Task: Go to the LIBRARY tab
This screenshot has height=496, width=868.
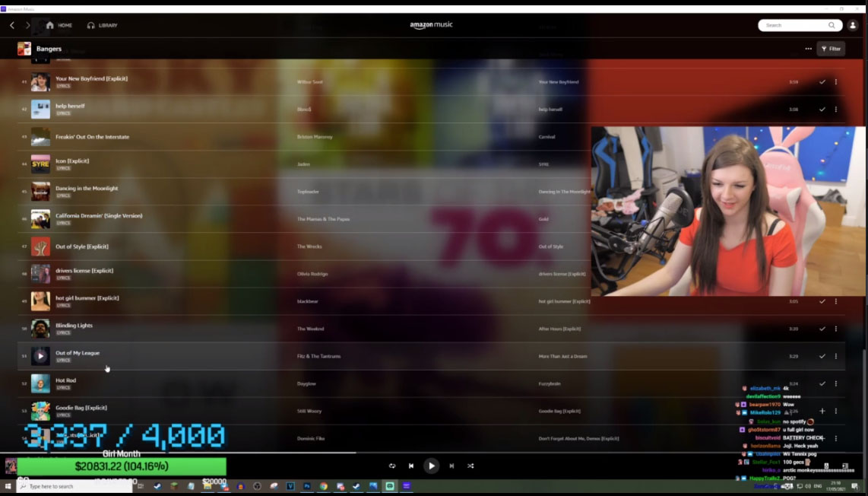Action: pyautogui.click(x=103, y=26)
